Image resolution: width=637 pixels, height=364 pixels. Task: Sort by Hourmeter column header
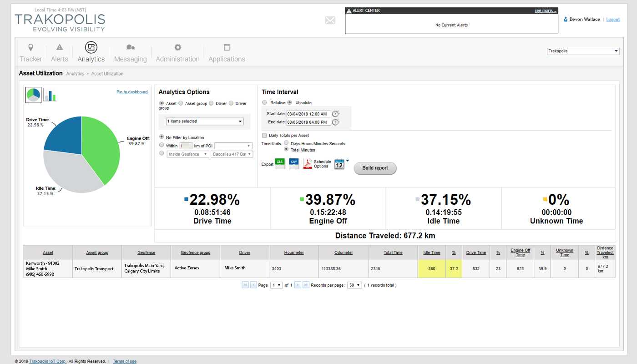294,253
